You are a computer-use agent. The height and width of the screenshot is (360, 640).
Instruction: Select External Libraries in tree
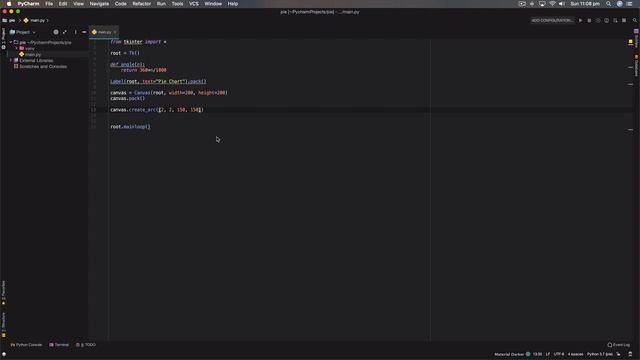[36, 60]
